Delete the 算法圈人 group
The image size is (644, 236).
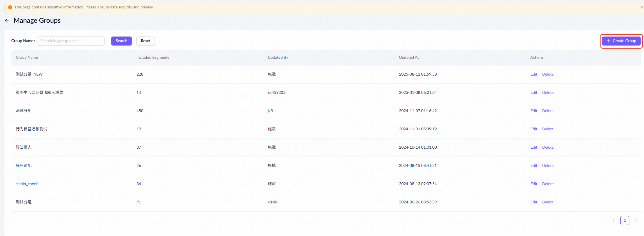point(548,147)
